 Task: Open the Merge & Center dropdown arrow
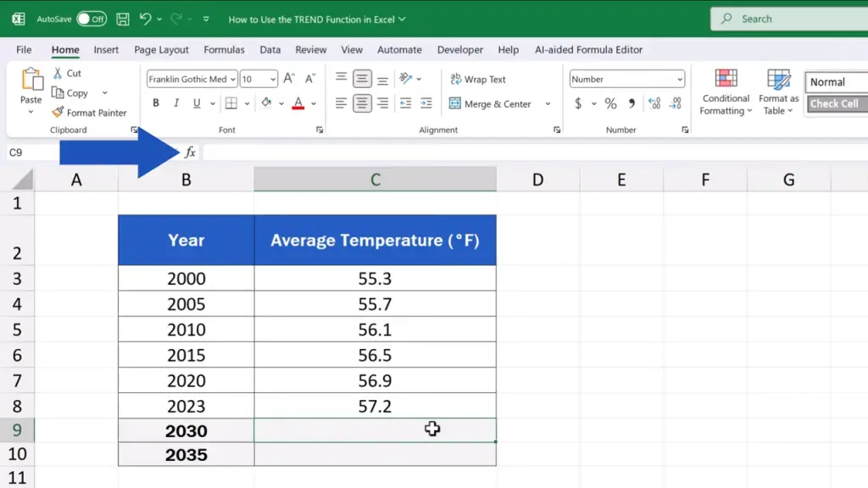coord(548,104)
